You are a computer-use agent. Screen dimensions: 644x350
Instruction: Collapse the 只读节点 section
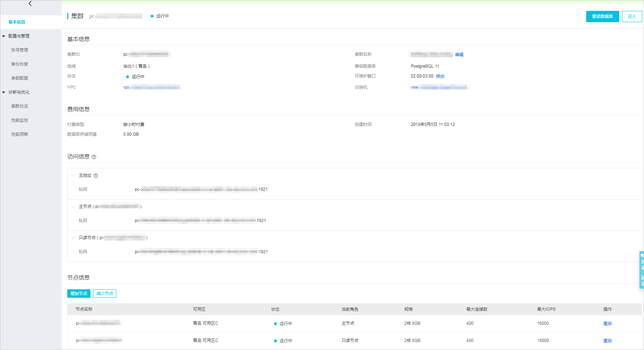coord(73,238)
